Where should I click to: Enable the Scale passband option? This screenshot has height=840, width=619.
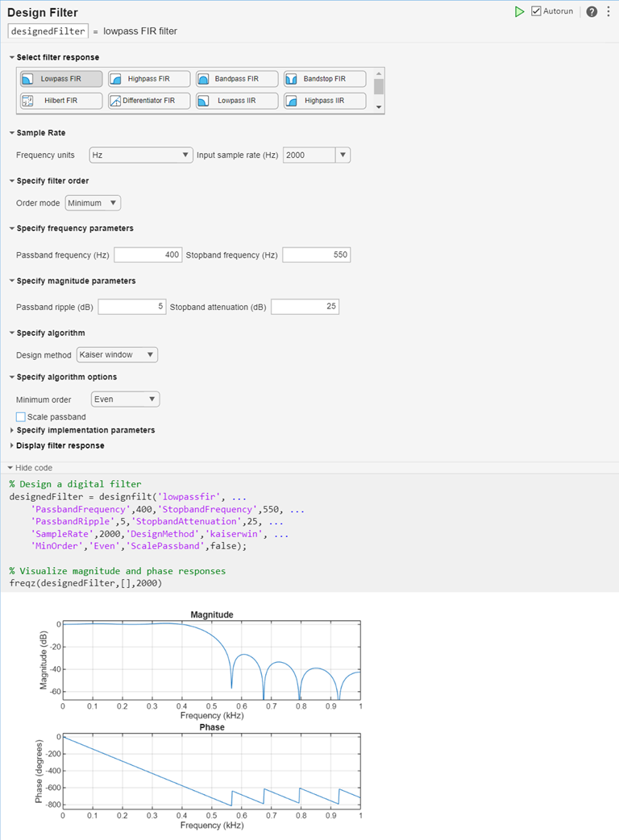(19, 416)
